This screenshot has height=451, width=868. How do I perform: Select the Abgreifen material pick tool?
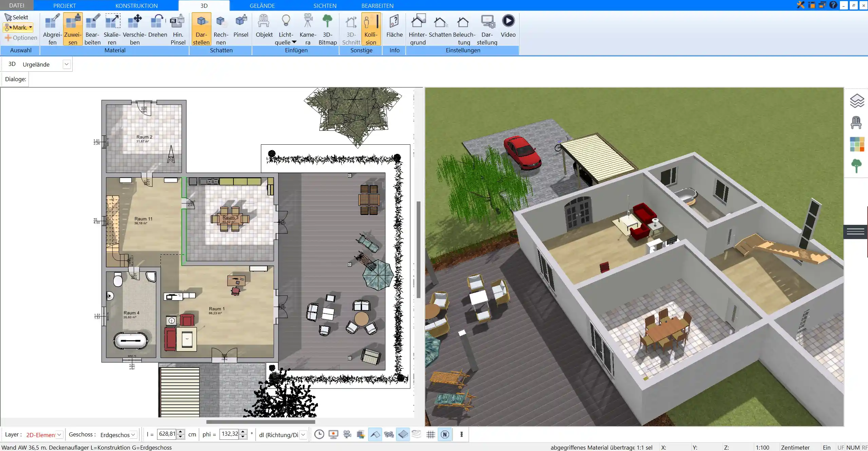click(x=52, y=29)
